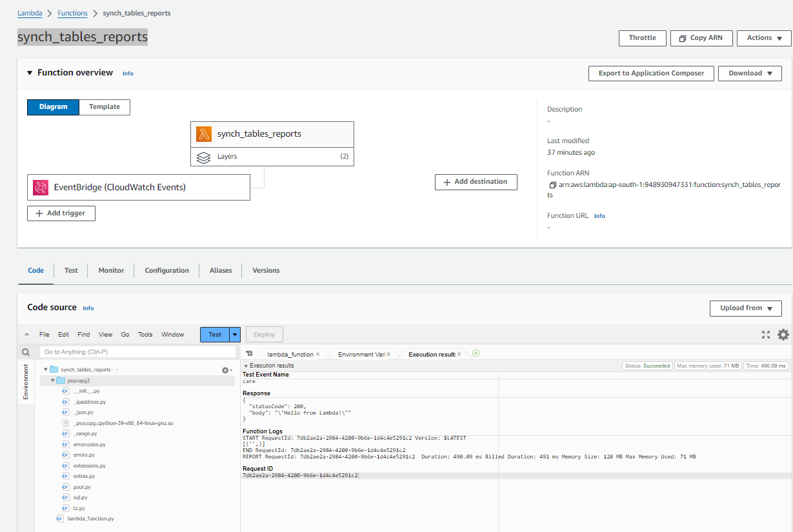The height and width of the screenshot is (532, 793).
Task: Click the search magnifier icon in sidebar
Action: coord(26,352)
